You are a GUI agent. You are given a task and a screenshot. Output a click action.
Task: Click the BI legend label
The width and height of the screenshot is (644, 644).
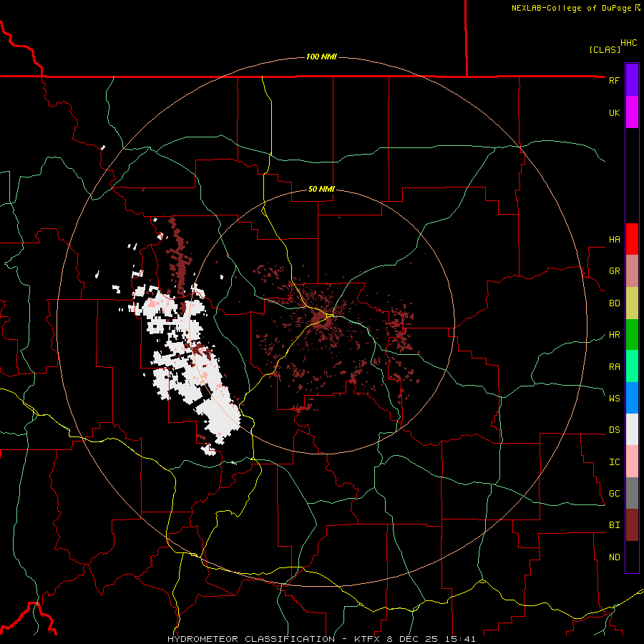pyautogui.click(x=614, y=525)
